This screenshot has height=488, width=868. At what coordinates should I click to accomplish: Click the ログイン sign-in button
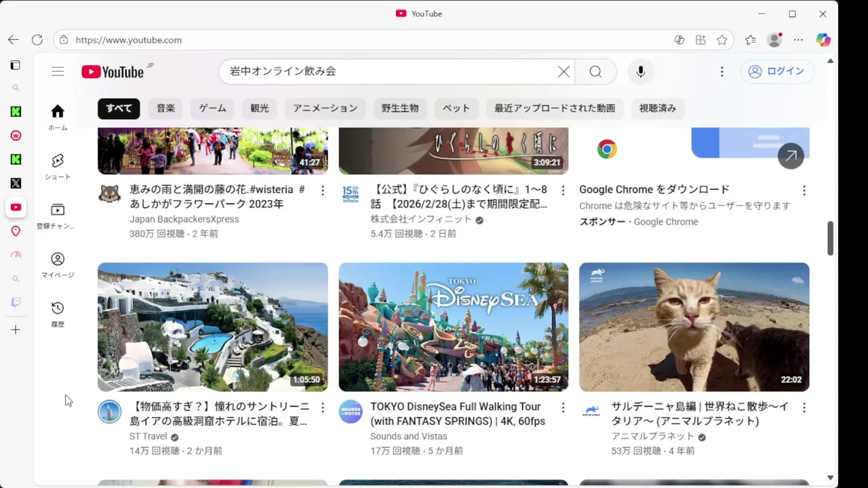coord(777,71)
